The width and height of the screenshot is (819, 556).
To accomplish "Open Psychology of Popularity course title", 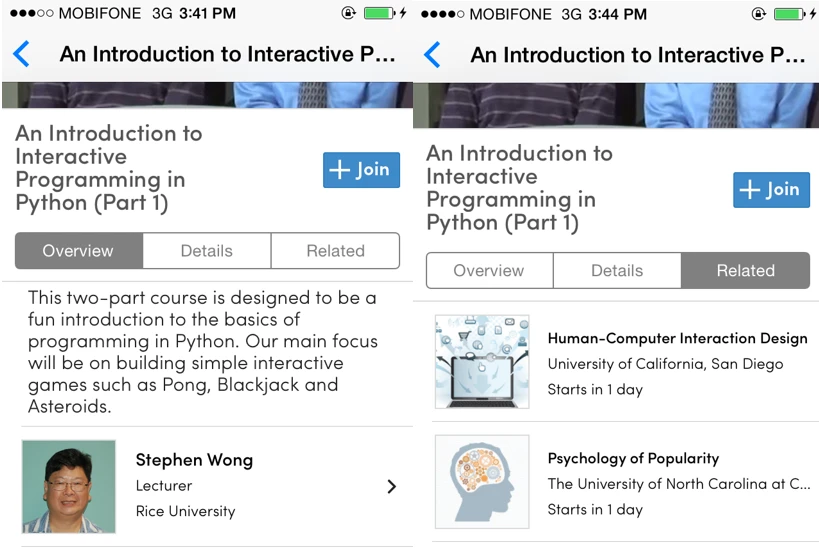I will point(633,458).
